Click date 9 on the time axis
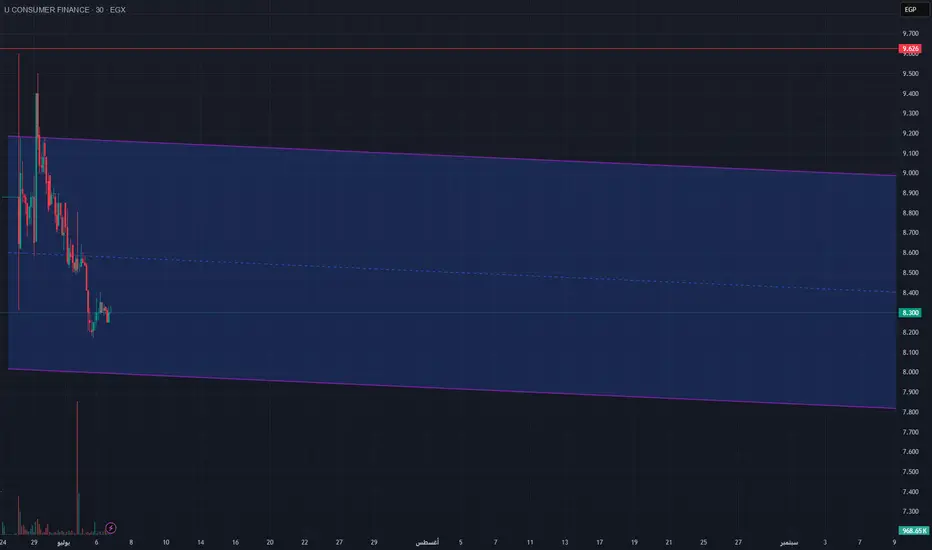Viewport: 932px width, 550px height. (x=894, y=542)
